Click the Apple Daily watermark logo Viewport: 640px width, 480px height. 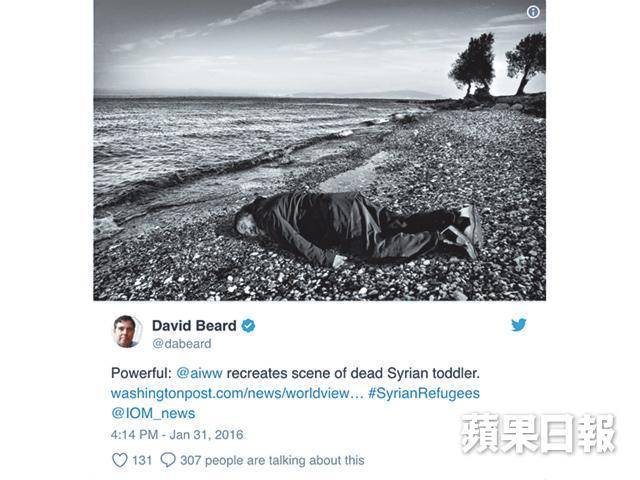538,433
